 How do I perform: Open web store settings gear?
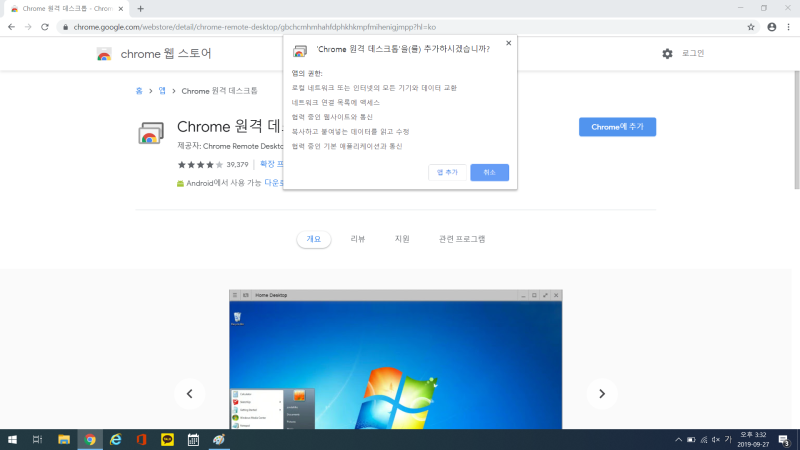coord(667,54)
